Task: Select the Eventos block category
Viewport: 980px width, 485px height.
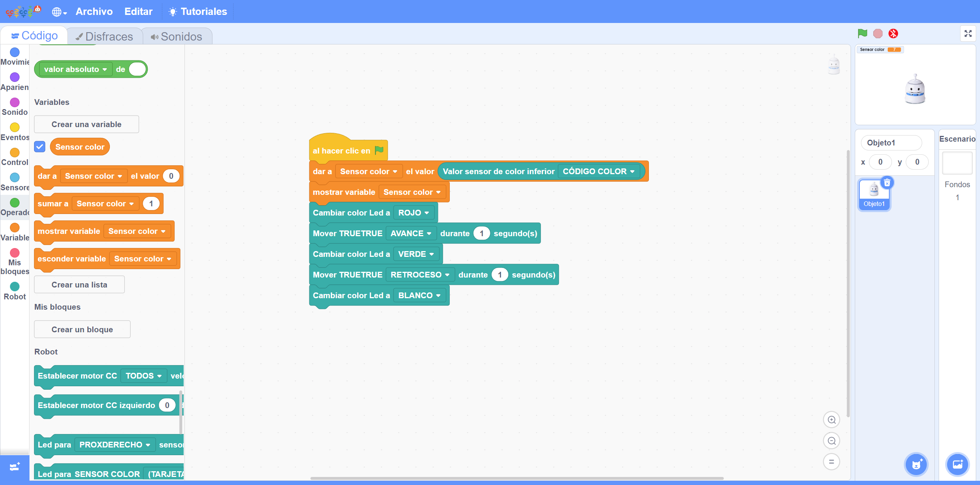Action: pyautogui.click(x=15, y=131)
